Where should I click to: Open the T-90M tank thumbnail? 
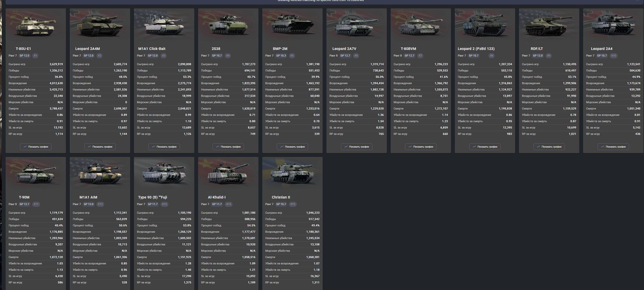(36, 174)
